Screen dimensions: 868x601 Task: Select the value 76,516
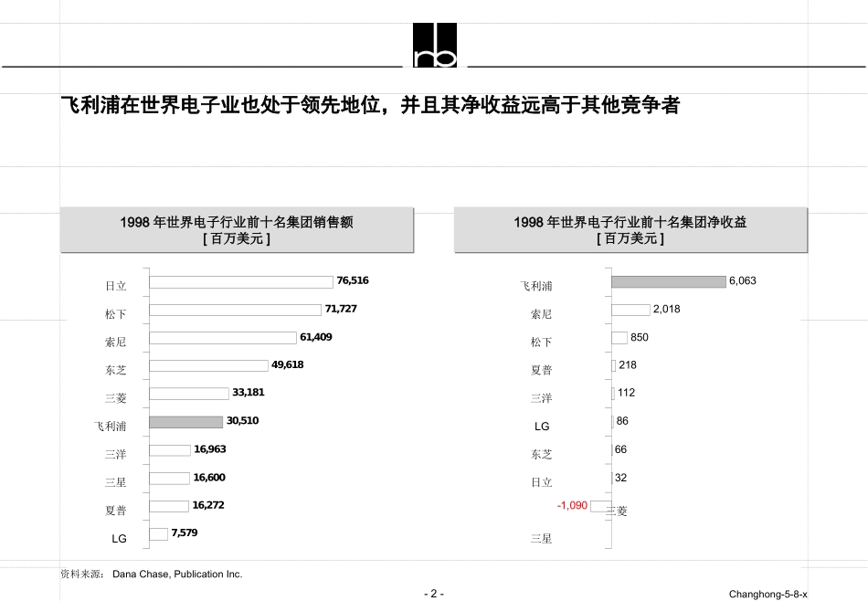[x=353, y=280]
